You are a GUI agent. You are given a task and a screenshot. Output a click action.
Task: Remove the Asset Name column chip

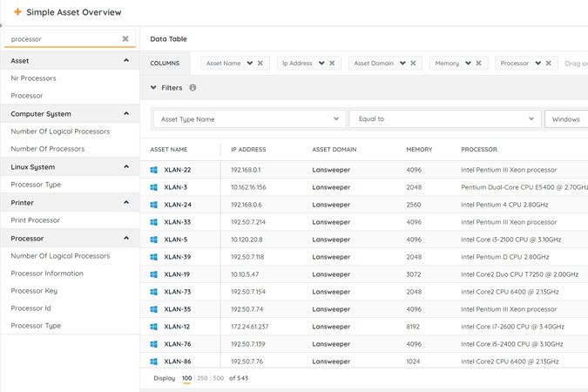(260, 63)
